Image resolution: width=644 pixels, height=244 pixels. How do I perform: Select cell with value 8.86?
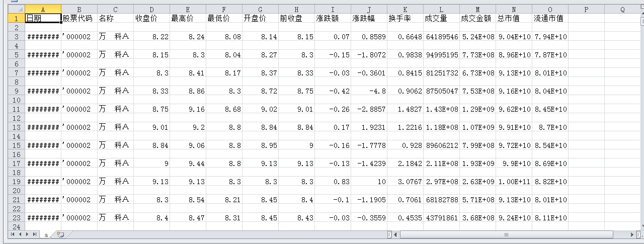188,91
